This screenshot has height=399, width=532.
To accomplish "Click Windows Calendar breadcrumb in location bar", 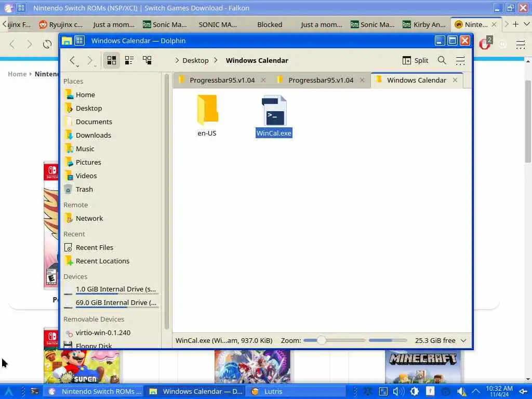I will pos(257,60).
